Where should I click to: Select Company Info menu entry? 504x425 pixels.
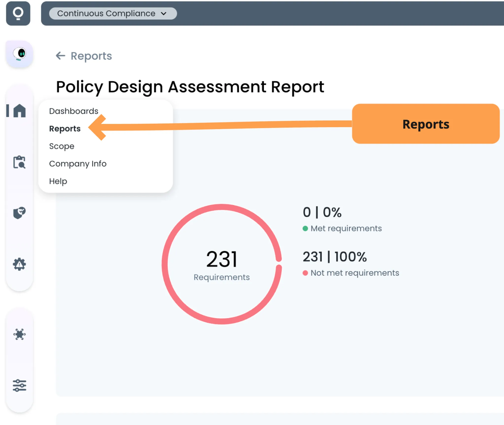78,164
